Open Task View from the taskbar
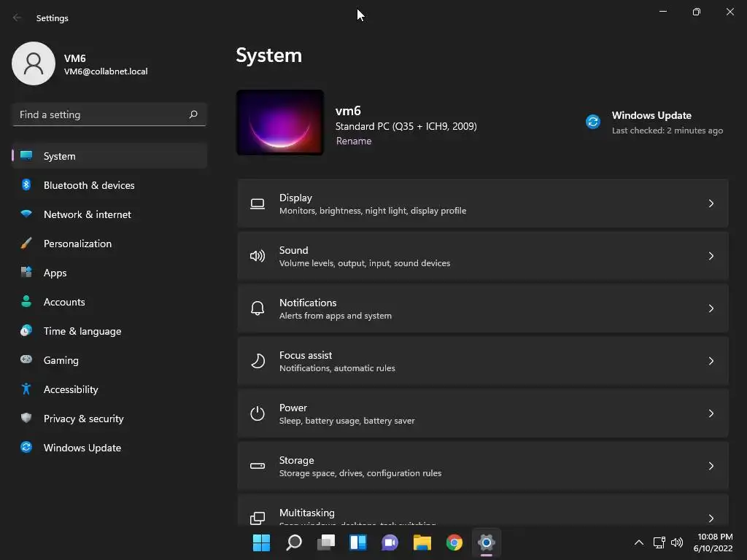747x560 pixels. coord(326,542)
